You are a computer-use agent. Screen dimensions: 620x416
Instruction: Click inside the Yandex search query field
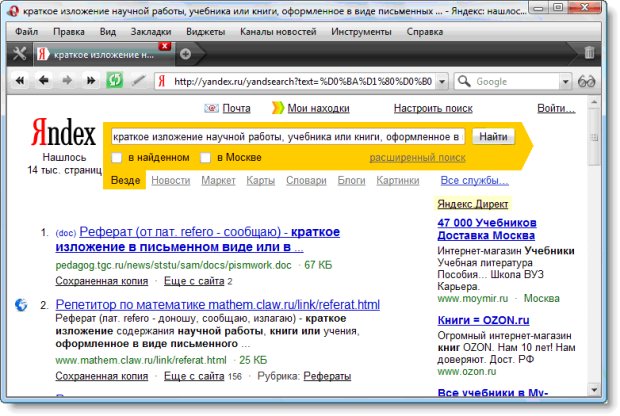coord(287,136)
